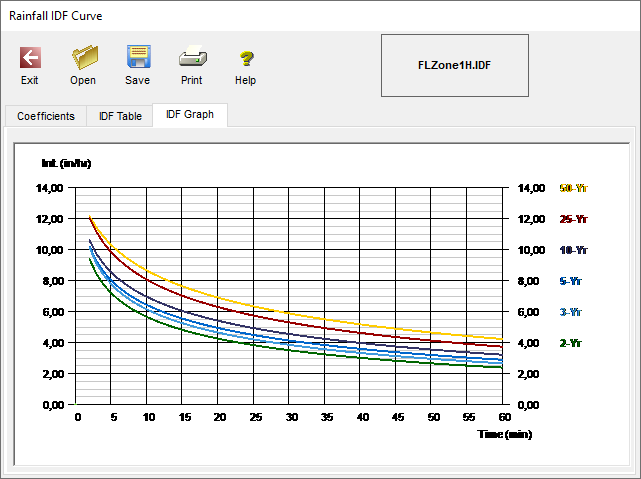Select the IDF Graph tab
641x479 pixels.
(x=190, y=114)
